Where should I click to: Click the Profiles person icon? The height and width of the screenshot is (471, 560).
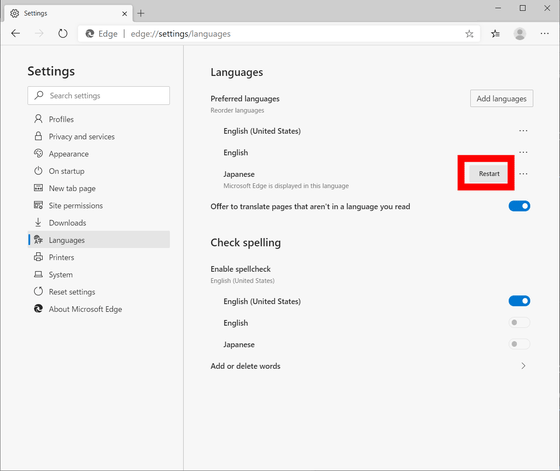click(x=38, y=119)
